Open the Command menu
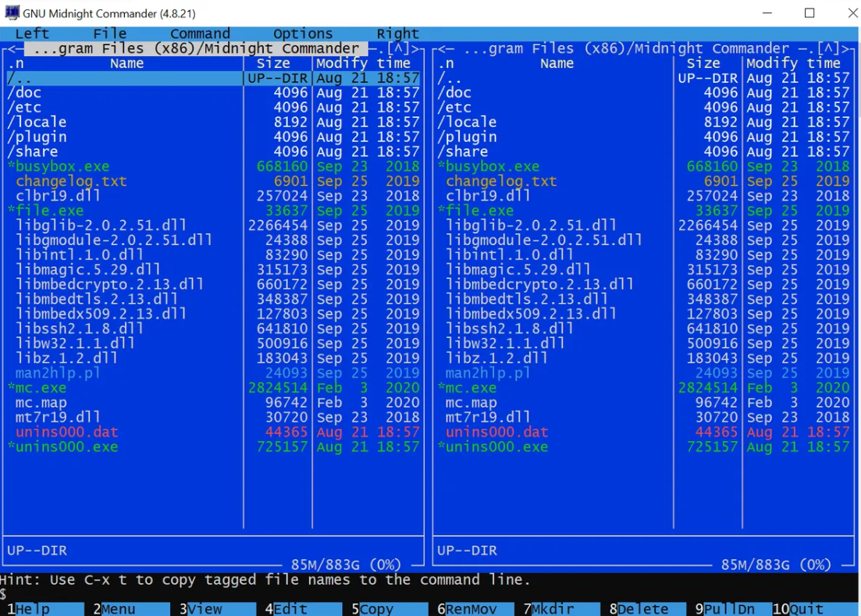This screenshot has width=861, height=616. 200,34
